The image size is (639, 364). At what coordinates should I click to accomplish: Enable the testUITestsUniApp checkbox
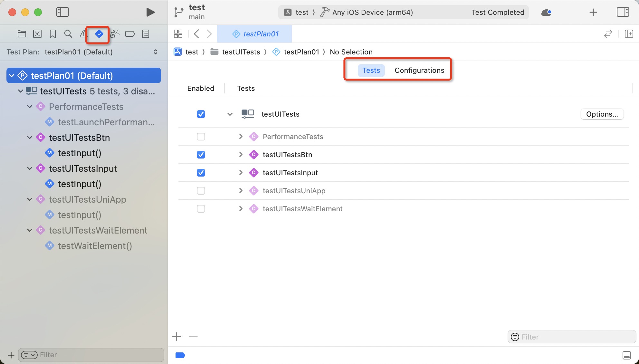pos(201,191)
